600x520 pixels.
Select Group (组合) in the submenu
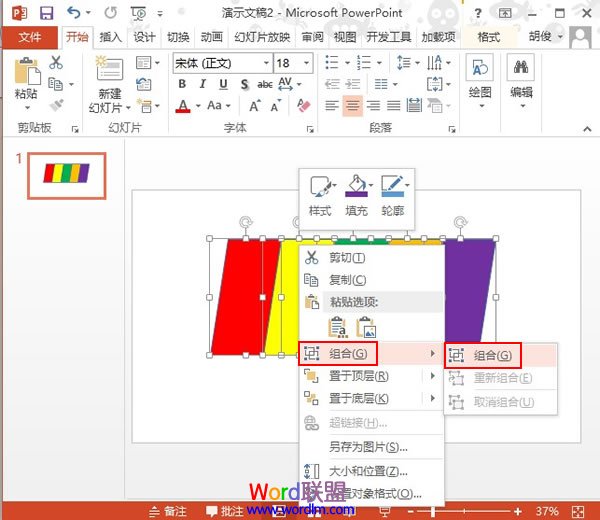(x=501, y=355)
